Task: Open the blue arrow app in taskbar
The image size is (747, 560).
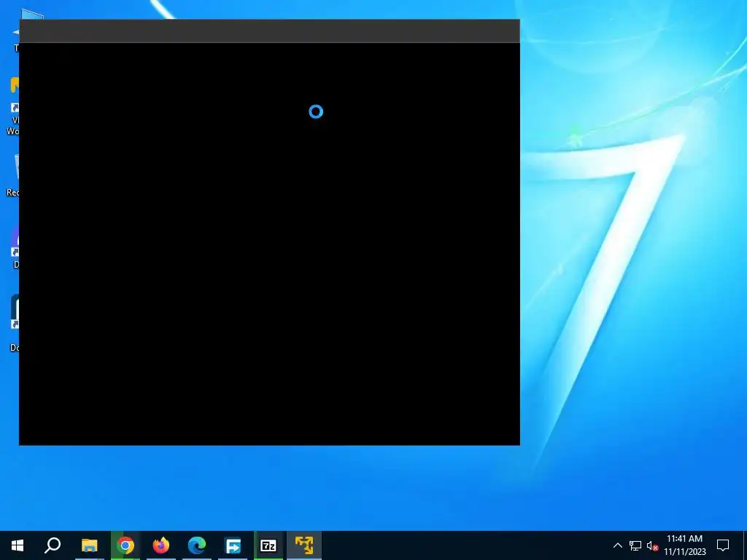Action: coord(233,545)
